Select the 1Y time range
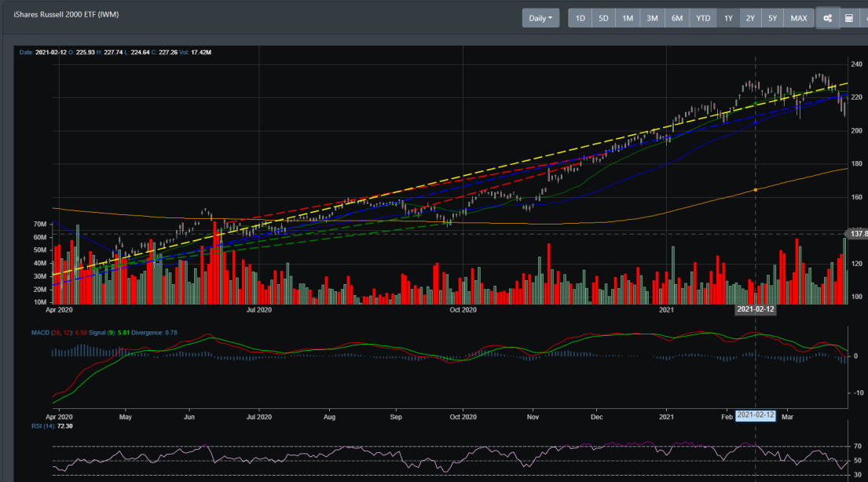 tap(728, 18)
